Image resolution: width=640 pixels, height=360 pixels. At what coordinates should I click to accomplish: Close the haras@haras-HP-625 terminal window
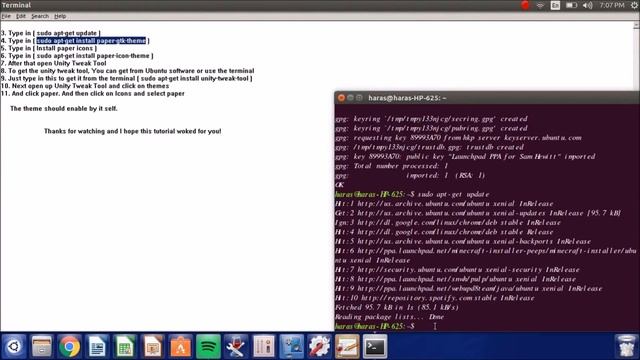[x=341, y=98]
